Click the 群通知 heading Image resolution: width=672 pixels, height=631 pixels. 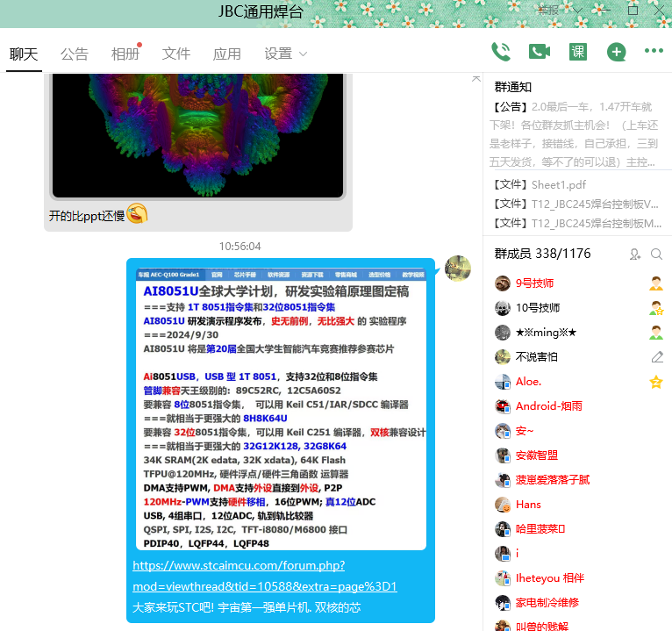513,87
